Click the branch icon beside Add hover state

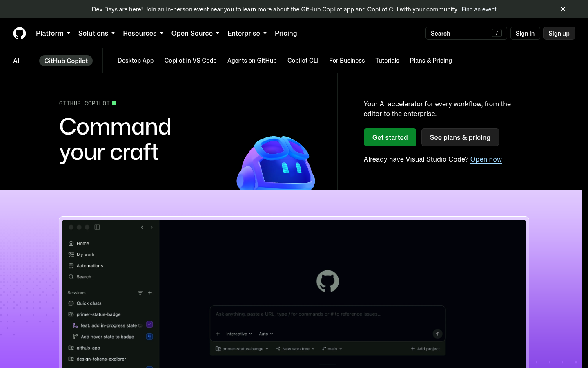pos(75,337)
